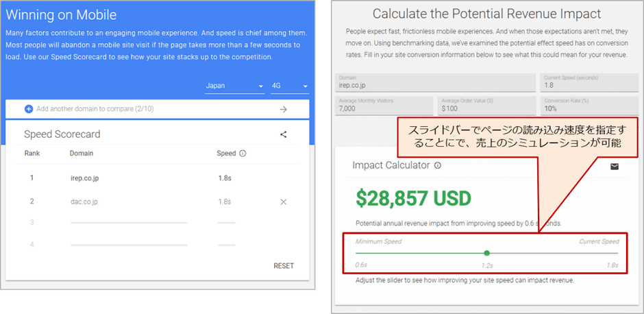Viewport: 644px width, 314px height.
Task: Click the 0.6s minimum speed label
Action: coord(362,265)
